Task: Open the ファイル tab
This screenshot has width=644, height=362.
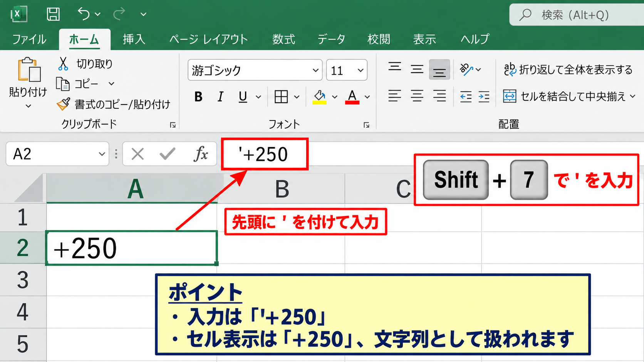Action: [x=29, y=39]
